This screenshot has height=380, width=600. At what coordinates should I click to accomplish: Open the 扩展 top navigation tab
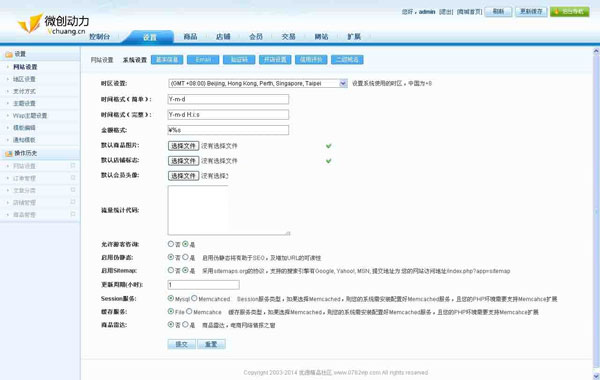354,37
